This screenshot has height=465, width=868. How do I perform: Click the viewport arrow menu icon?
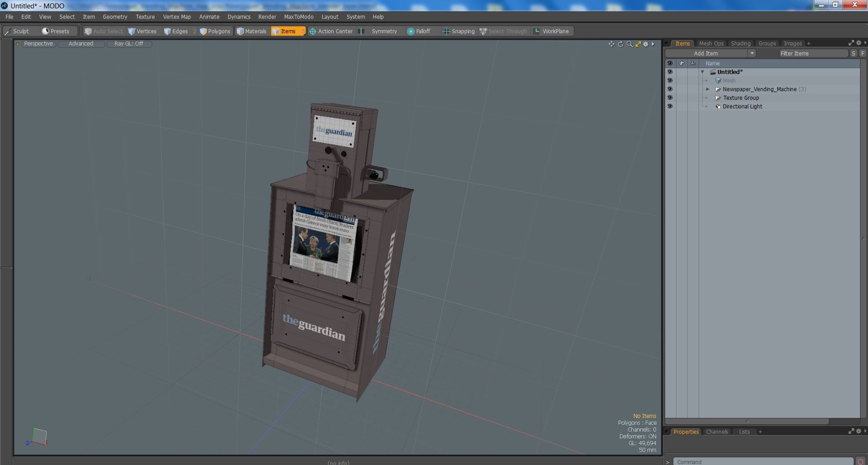653,44
